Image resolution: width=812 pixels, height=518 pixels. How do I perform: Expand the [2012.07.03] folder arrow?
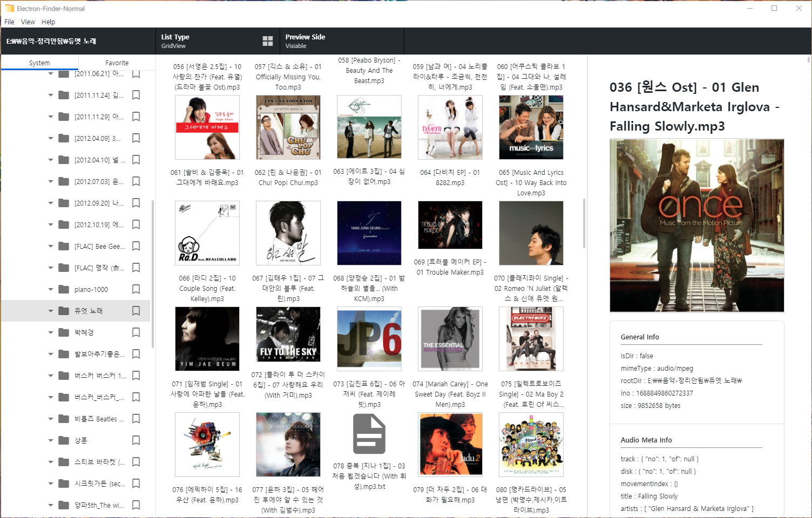pyautogui.click(x=51, y=181)
